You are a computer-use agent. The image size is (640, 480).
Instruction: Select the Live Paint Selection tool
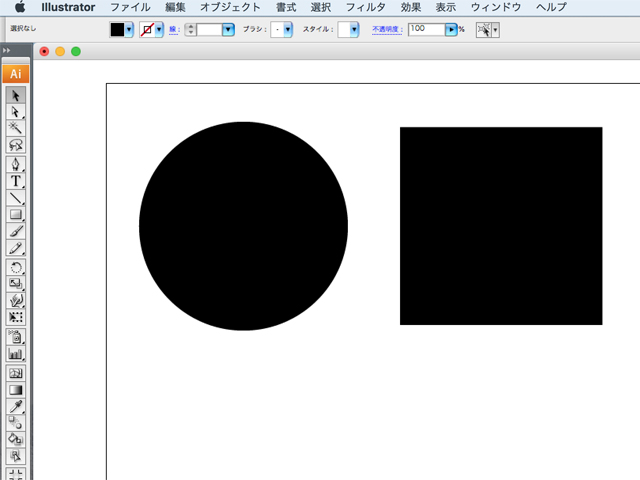pyautogui.click(x=16, y=456)
